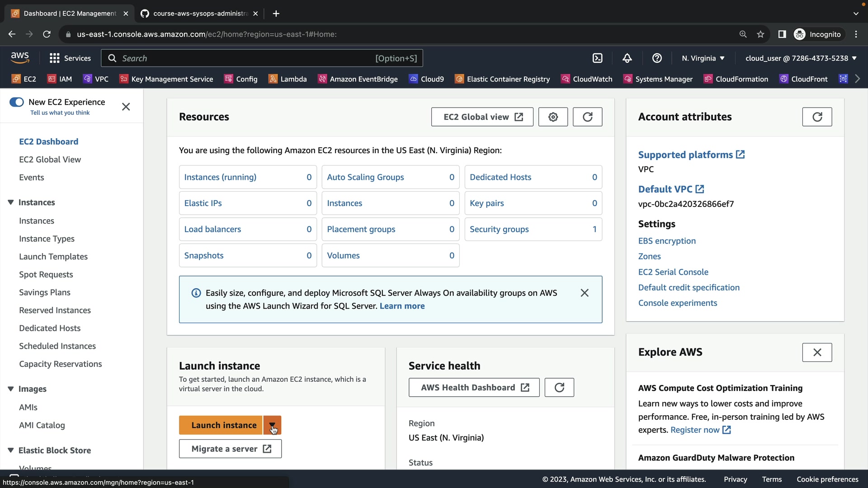Collapse the Images sidebar section
Viewport: 868px width, 488px height.
click(x=11, y=389)
